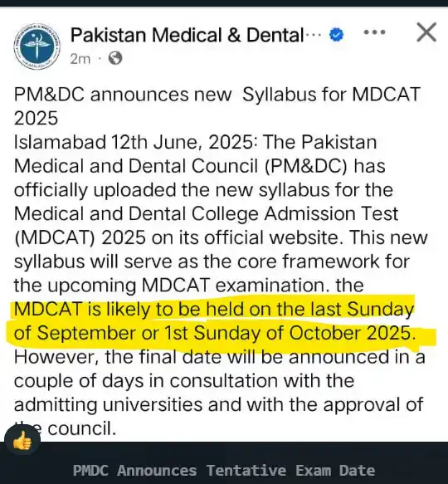Click the "However, the final date" sentence

220,357
